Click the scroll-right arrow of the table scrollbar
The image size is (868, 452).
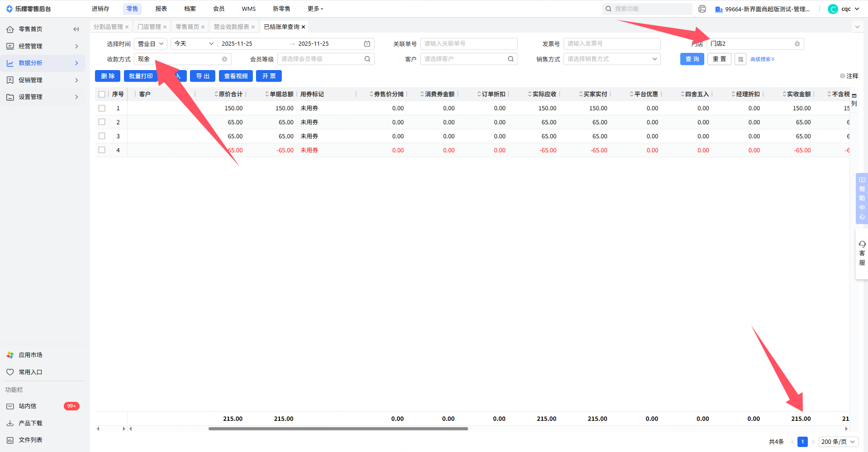pyautogui.click(x=846, y=428)
